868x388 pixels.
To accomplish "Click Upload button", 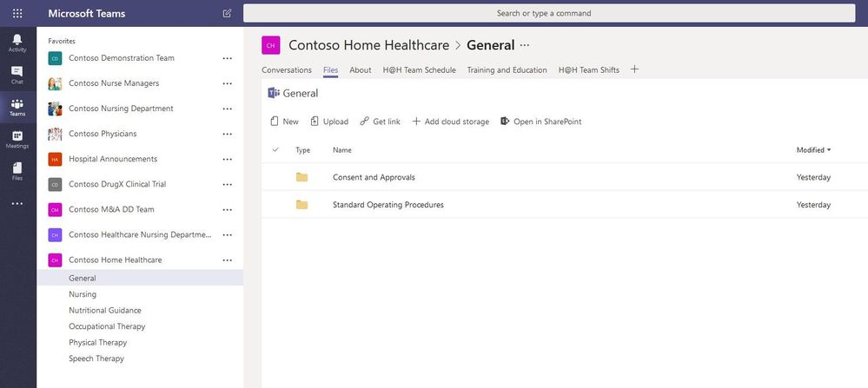I will tap(329, 122).
